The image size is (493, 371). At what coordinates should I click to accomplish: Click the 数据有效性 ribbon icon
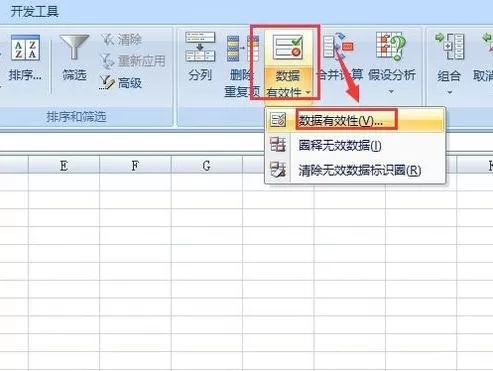click(288, 48)
